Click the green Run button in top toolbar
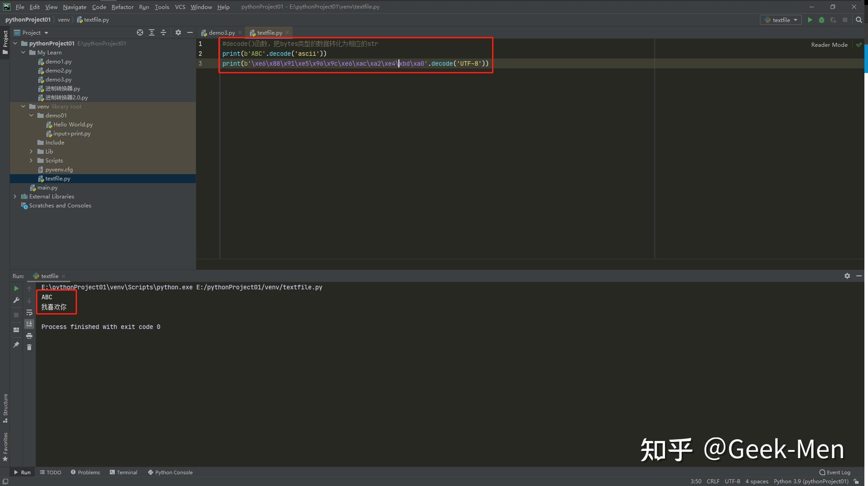 pos(810,20)
